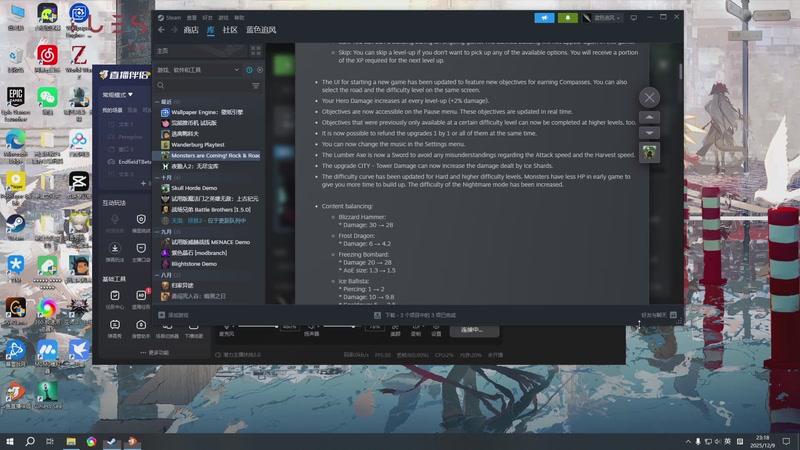Select Skull Horde Demo entry
This screenshot has width=800, height=450.
click(209, 188)
